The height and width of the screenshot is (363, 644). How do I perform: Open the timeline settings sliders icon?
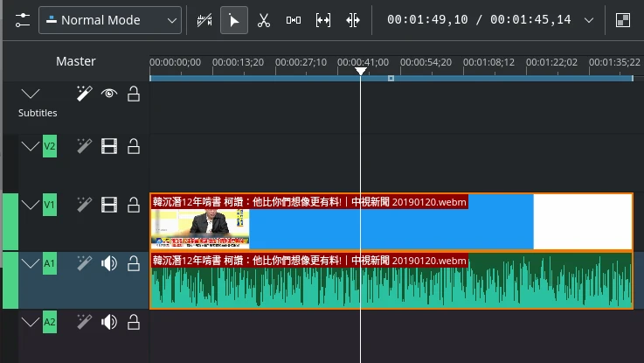coord(23,19)
